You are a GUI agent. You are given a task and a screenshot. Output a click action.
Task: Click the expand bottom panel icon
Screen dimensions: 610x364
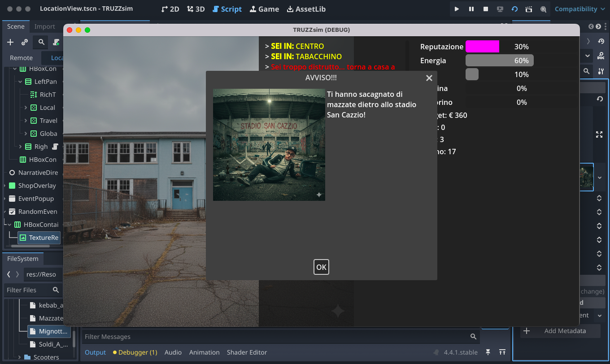pos(502,352)
